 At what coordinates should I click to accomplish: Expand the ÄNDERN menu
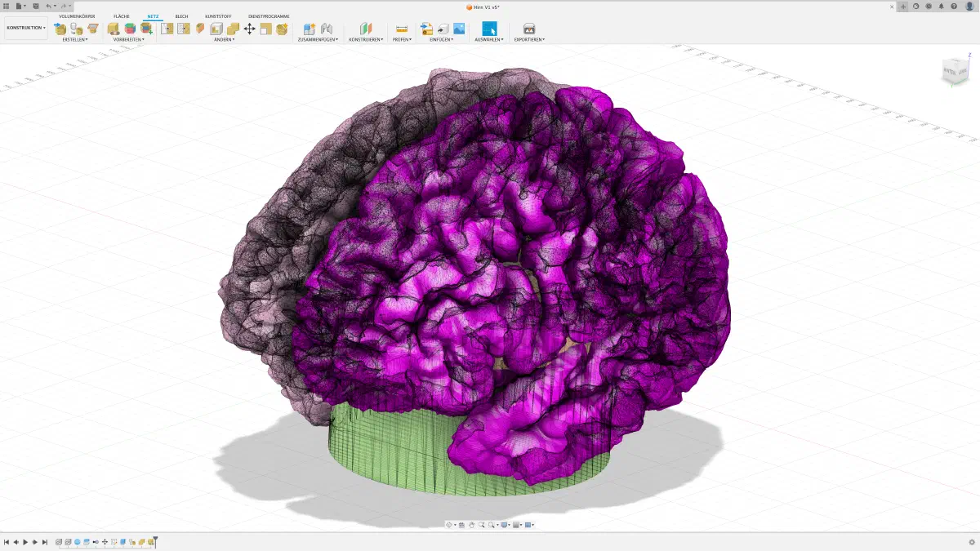(224, 39)
